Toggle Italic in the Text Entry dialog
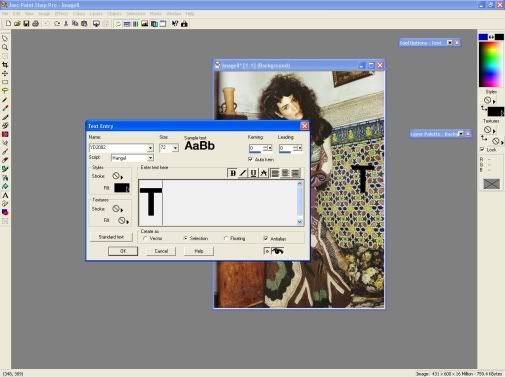Viewport: 505px width, 377px height. pos(243,173)
